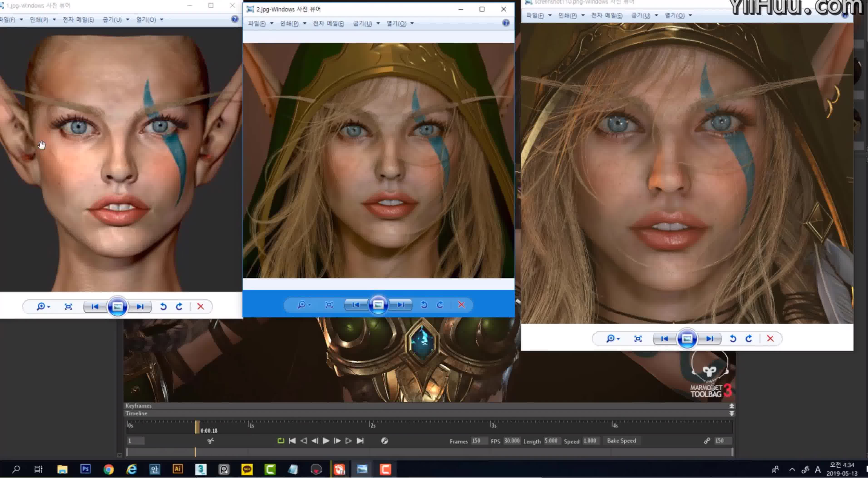
Task: Go to previous picture in 2.jpg viewer
Action: point(355,305)
